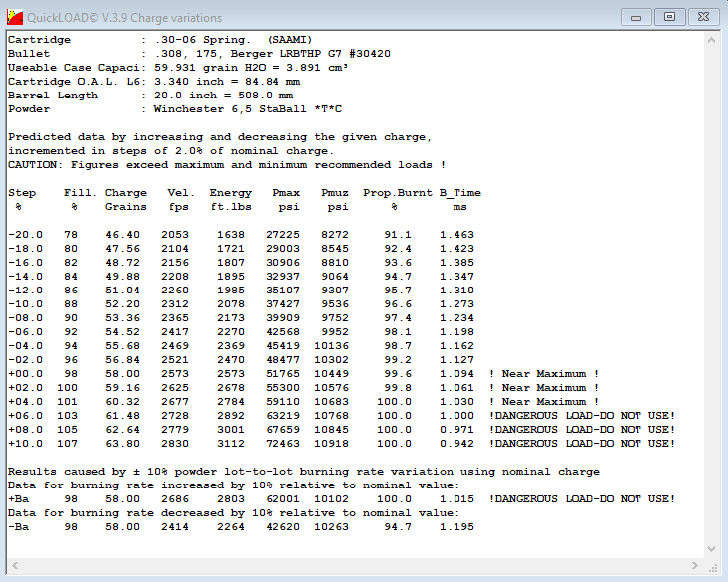The image size is (728, 582).
Task: Click Pmax value '72463' psi
Action: pyautogui.click(x=282, y=444)
